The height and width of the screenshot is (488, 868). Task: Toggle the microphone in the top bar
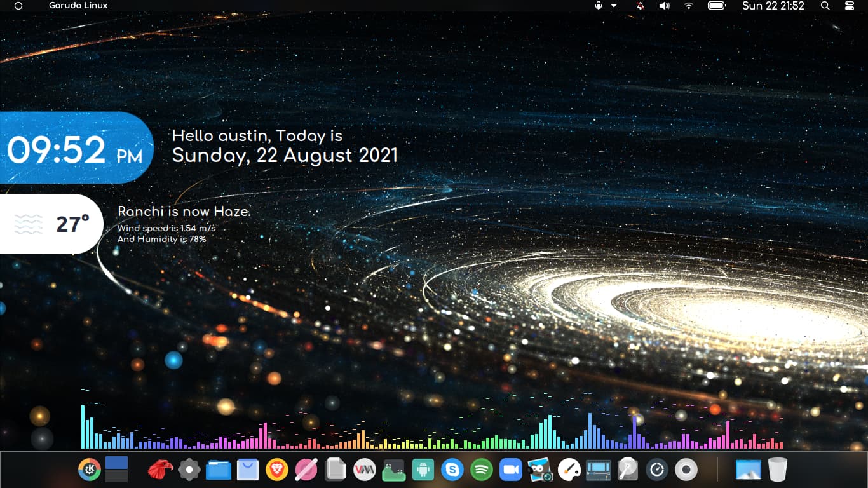598,6
